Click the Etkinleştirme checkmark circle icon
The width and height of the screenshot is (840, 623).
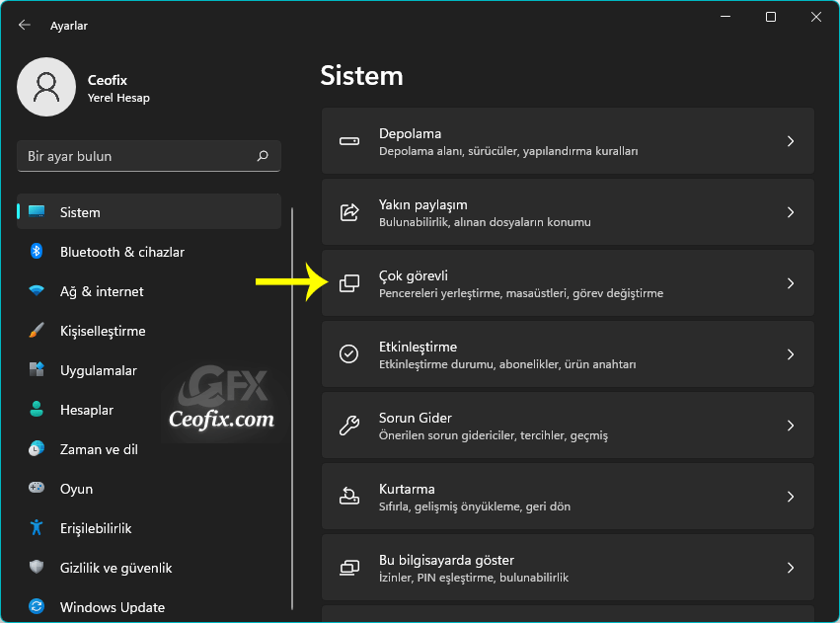point(349,354)
